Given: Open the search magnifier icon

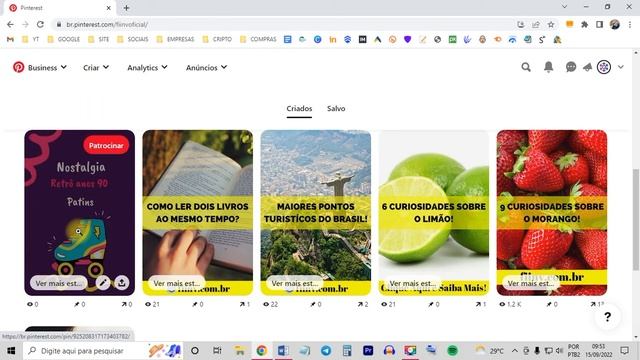Looking at the screenshot, I should point(526,67).
